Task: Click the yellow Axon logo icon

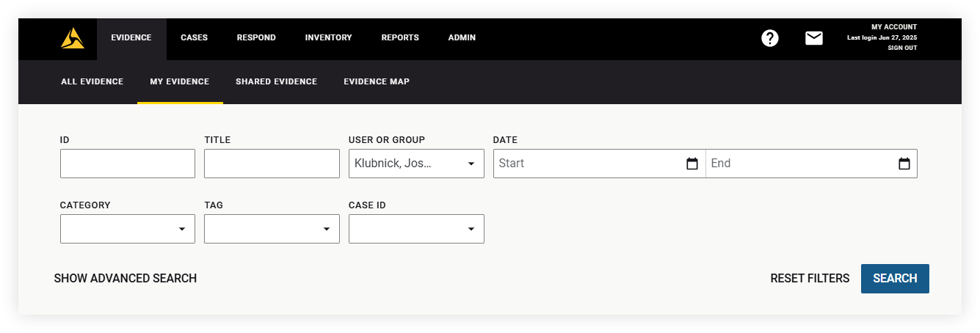Action: point(73,38)
